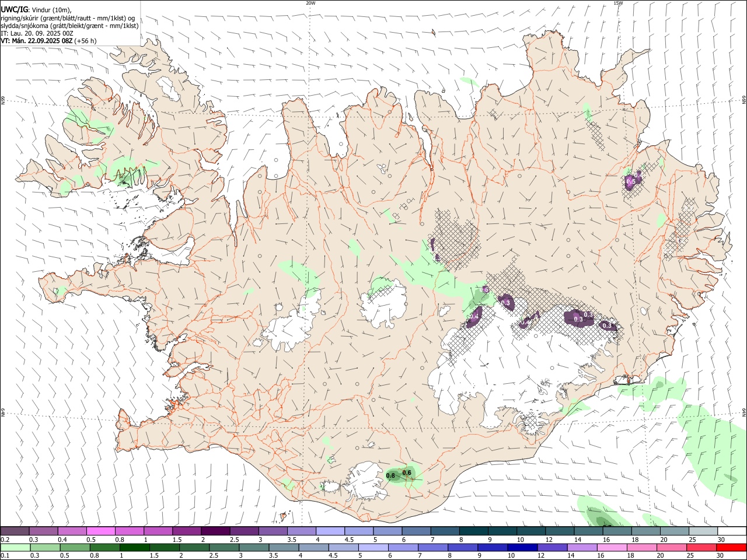
Task: Select the 12 swatch in the snow scale
Action: pyautogui.click(x=560, y=531)
